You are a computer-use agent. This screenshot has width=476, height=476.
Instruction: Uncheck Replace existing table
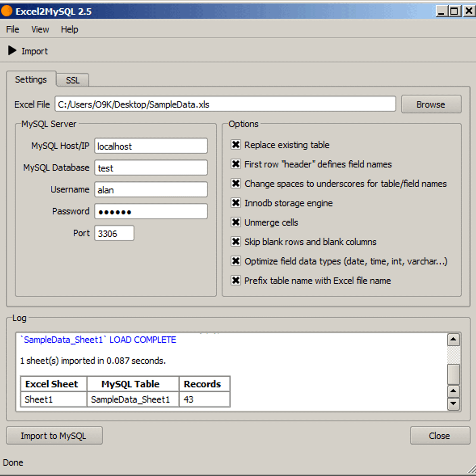point(236,145)
